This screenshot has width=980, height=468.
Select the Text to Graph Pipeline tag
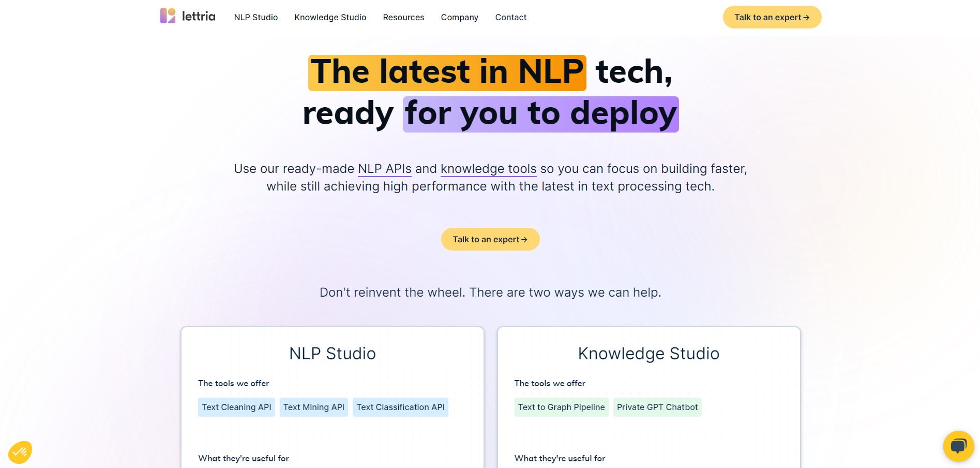(562, 407)
